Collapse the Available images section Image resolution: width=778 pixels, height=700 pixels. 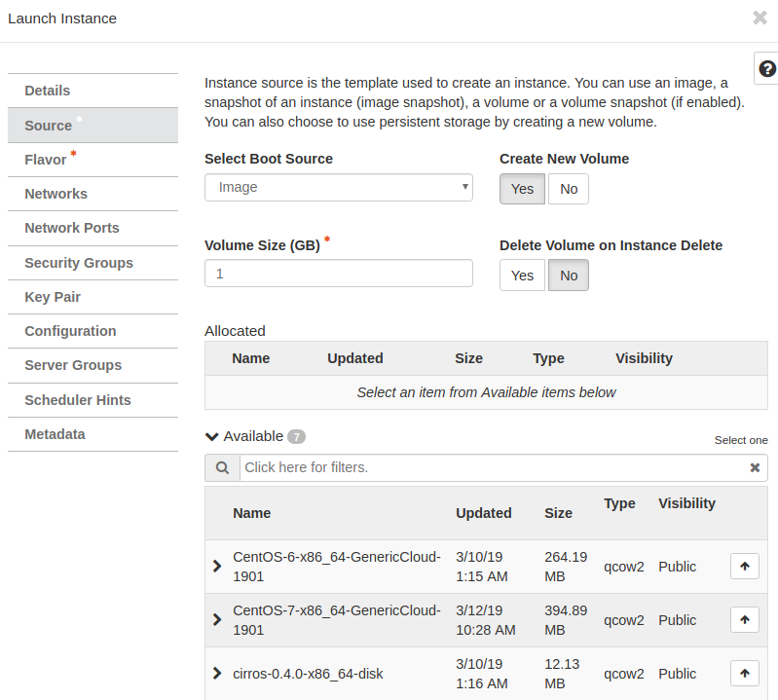[x=212, y=437]
